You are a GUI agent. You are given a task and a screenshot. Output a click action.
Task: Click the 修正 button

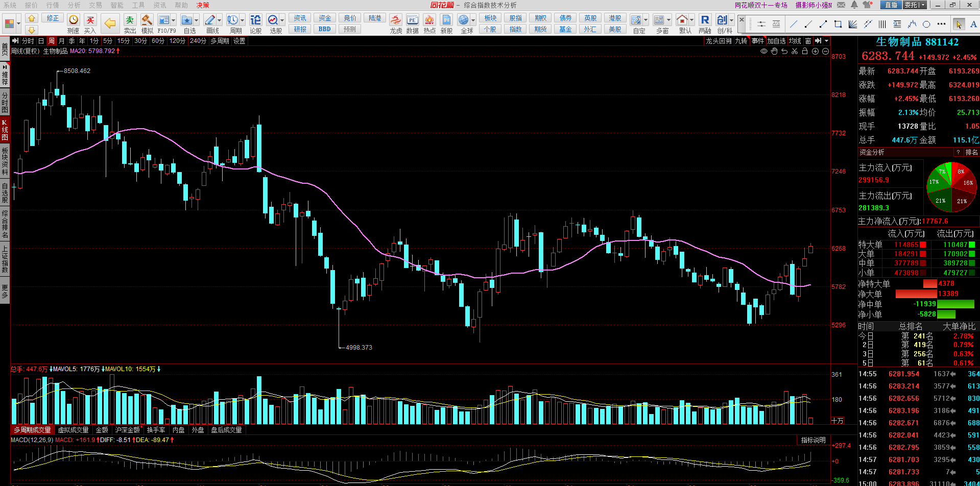click(53, 18)
